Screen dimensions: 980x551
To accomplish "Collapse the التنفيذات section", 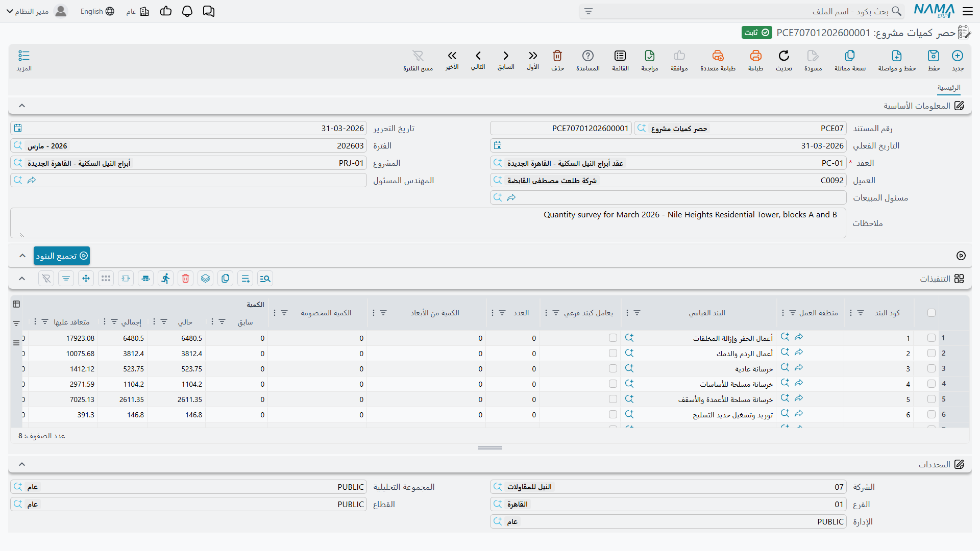I will point(22,279).
